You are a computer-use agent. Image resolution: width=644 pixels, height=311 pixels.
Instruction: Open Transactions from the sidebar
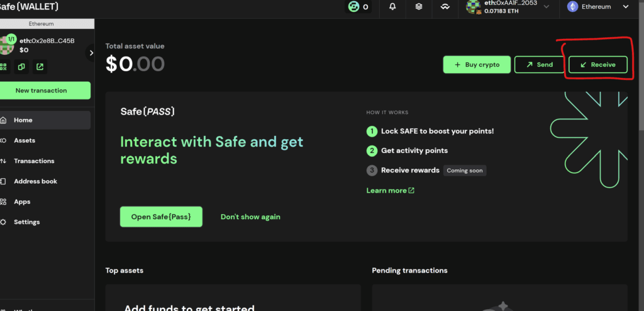34,161
